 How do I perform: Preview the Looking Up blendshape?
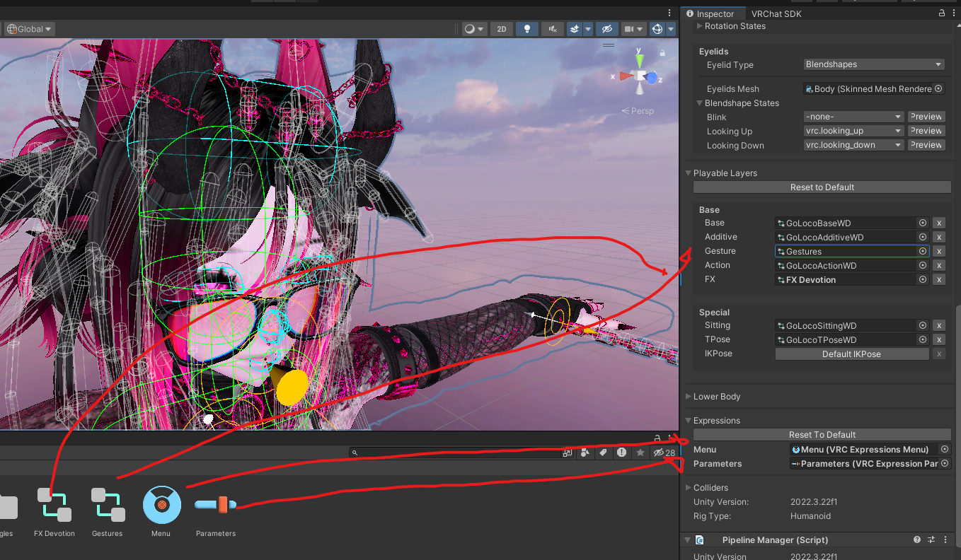point(926,131)
